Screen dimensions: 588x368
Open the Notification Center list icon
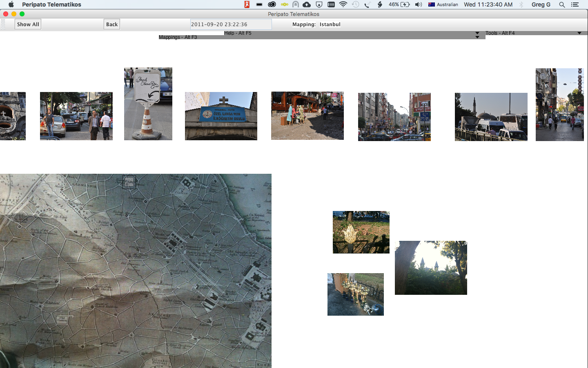pos(575,4)
